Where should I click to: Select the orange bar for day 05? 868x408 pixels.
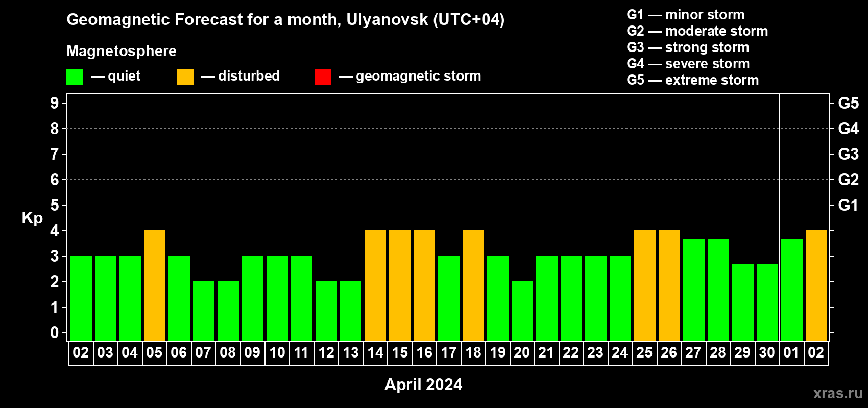155,285
